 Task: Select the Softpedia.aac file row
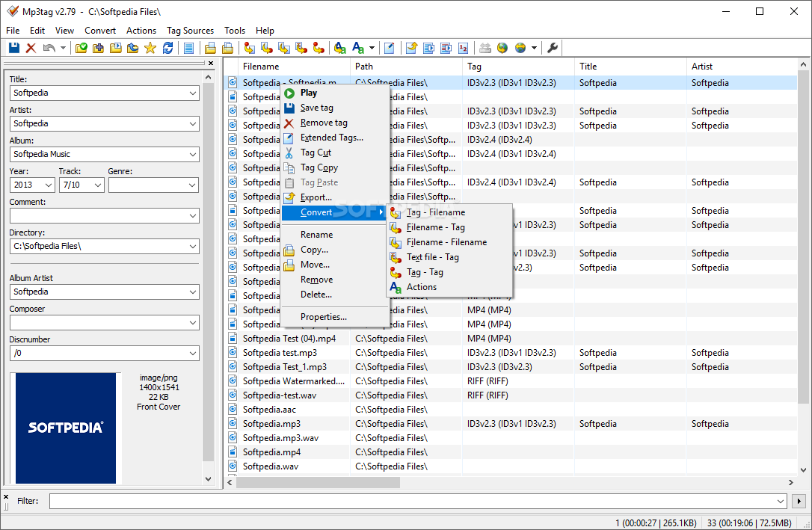coord(511,410)
